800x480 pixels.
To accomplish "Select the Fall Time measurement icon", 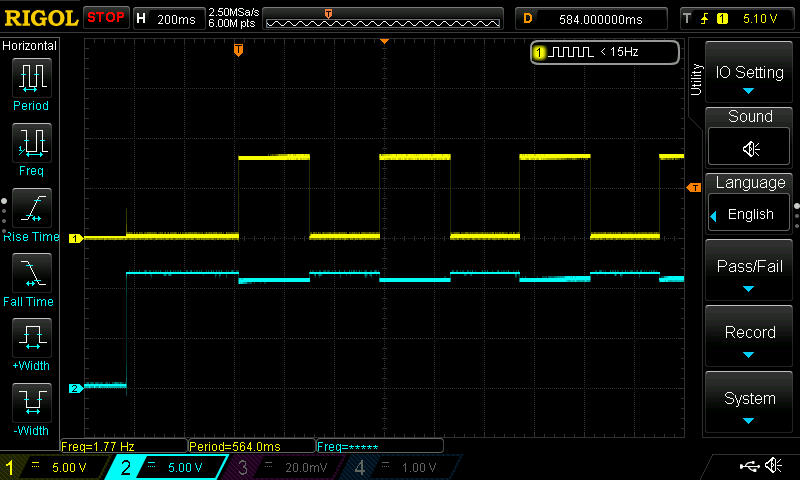I will 32,273.
